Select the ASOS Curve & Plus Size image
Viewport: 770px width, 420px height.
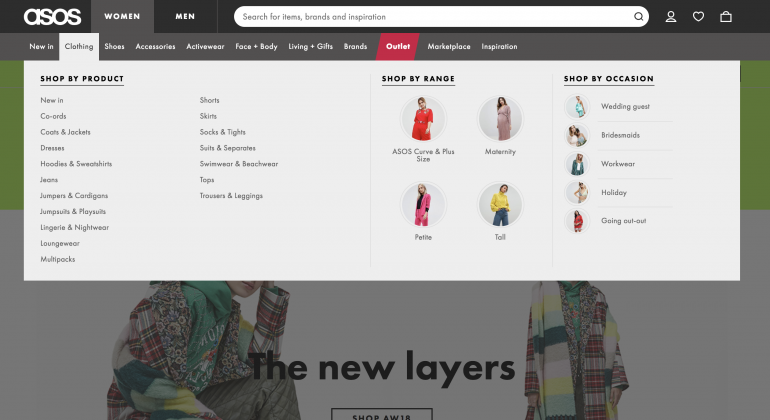(423, 119)
